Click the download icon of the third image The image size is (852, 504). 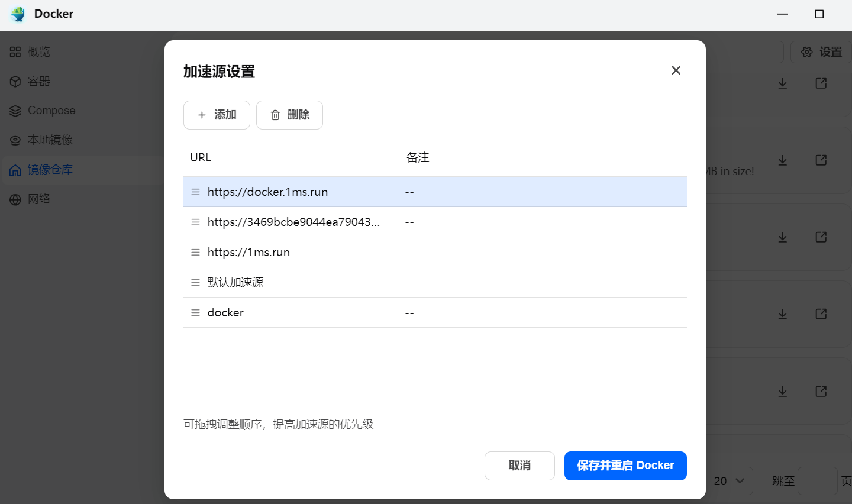[x=782, y=237]
